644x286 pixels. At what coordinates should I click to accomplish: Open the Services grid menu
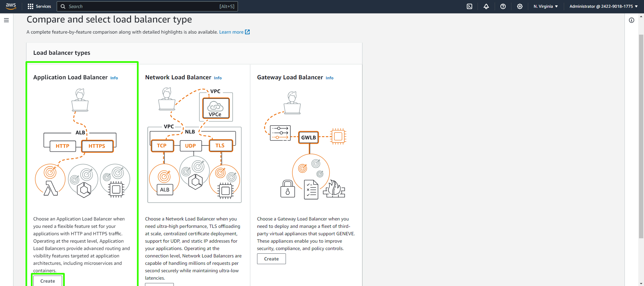[x=39, y=6]
